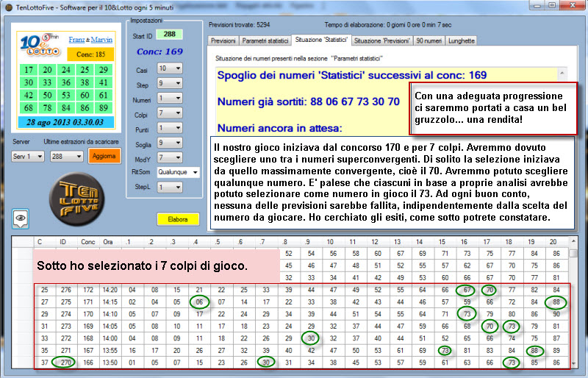Click the Conc column header
The height and width of the screenshot is (378, 588).
click(x=88, y=242)
